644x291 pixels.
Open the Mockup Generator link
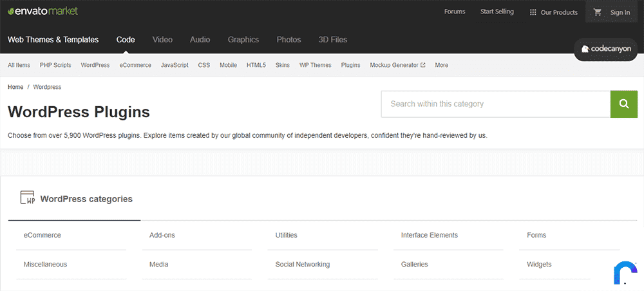(x=394, y=65)
